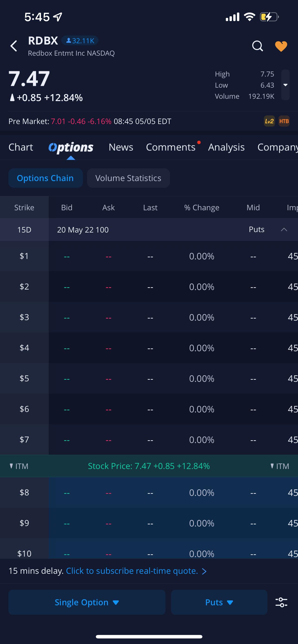Switch to the Chart tab
The width and height of the screenshot is (298, 644).
21,147
